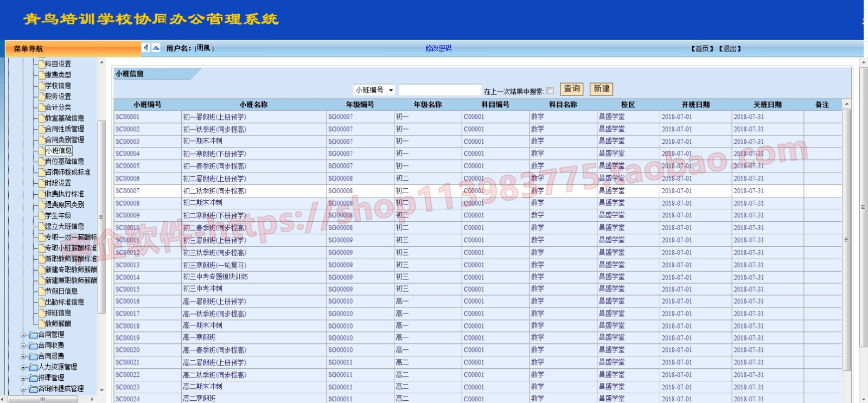Open the 科目设置 folder icon in the menu tree

point(41,64)
